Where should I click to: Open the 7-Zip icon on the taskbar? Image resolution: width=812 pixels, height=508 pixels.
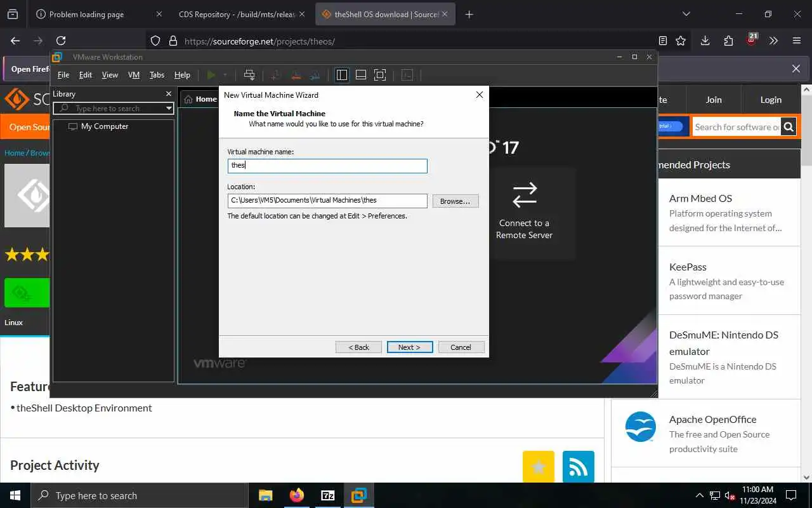(328, 495)
